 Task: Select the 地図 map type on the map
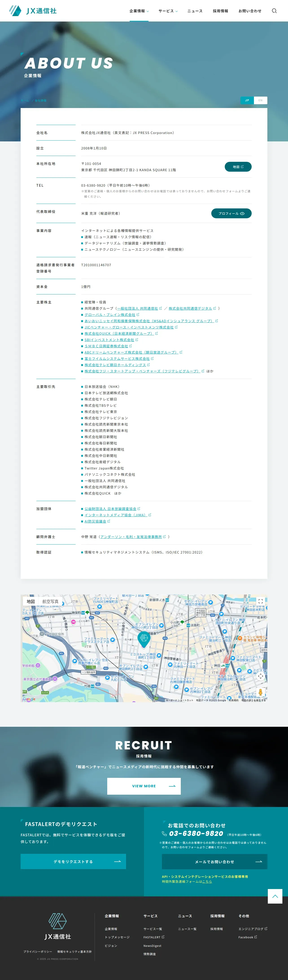31,601
